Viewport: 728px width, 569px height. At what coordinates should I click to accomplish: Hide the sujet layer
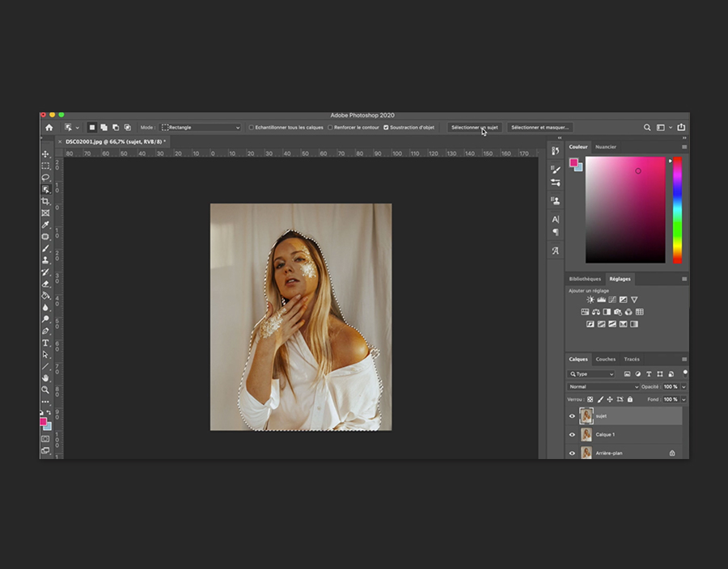[572, 416]
